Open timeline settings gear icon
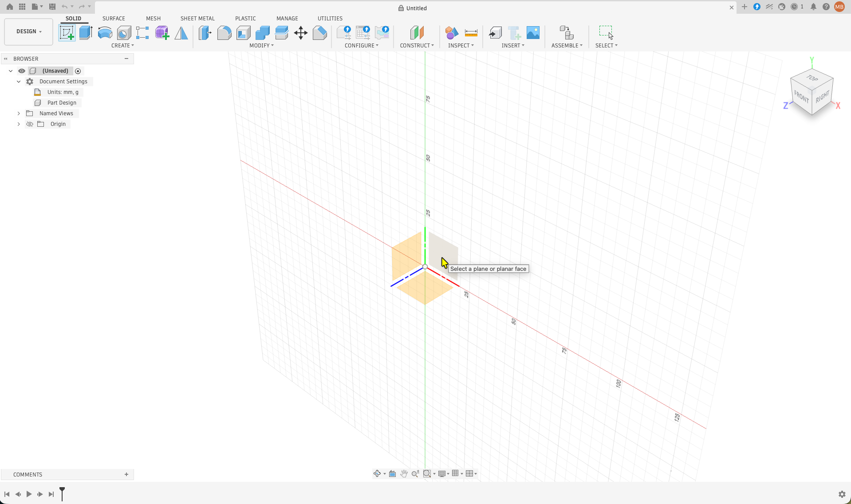851x504 pixels. 842,494
